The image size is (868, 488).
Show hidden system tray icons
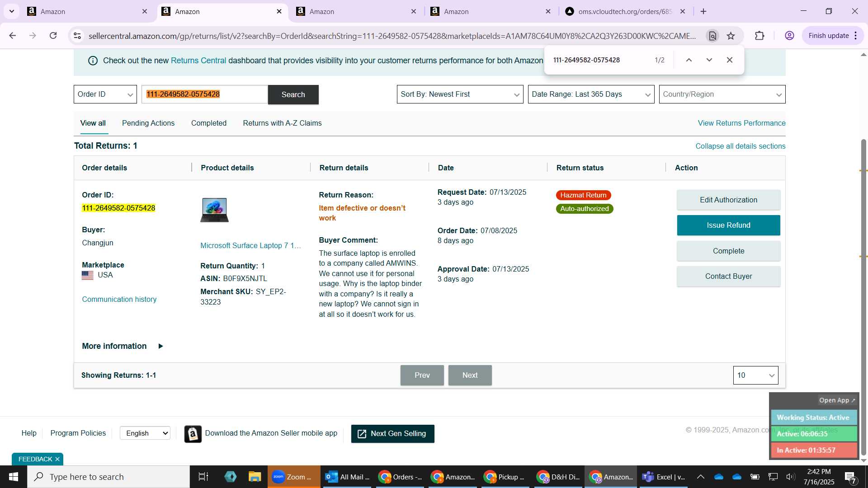pos(700,477)
